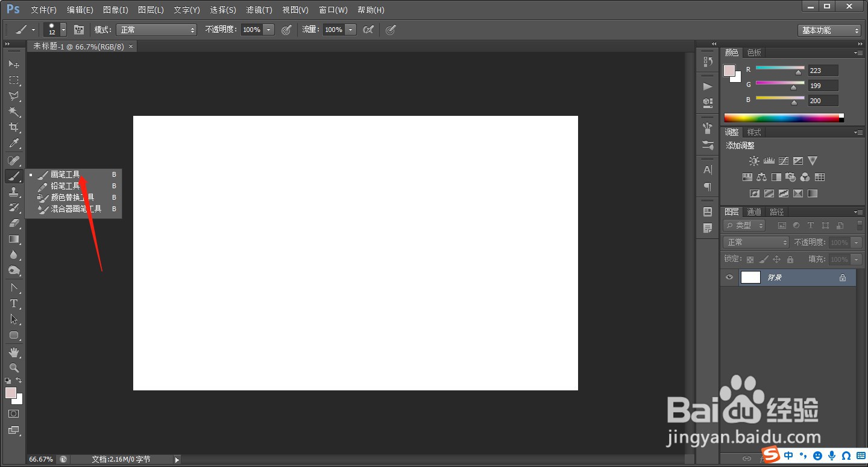Screen dimensions: 868x467
Task: Select the Move tool
Action: (14, 64)
